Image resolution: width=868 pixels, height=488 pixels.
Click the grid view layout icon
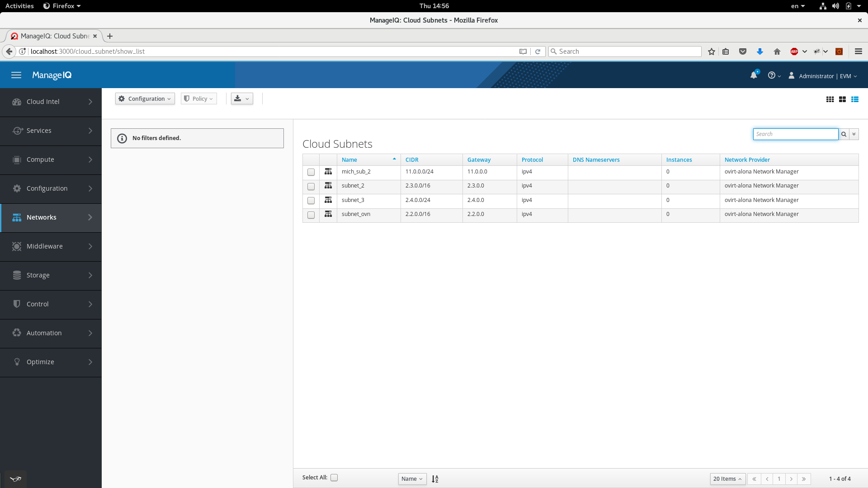tap(830, 99)
